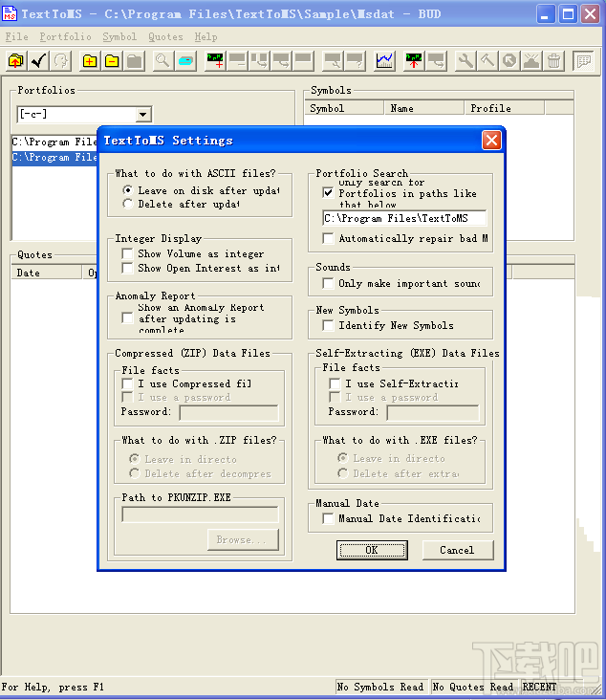Click the hammer tool icon
This screenshot has width=606, height=700.
(x=487, y=60)
